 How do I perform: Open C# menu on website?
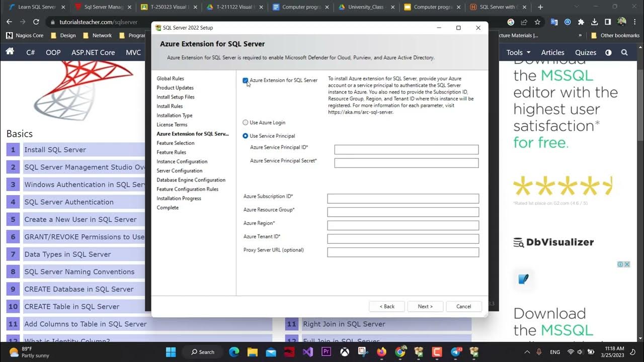coord(31,52)
